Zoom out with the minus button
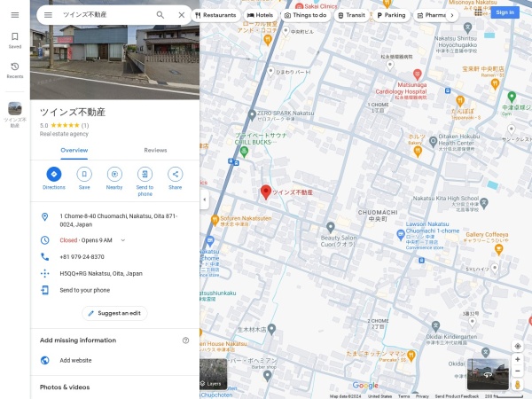The image size is (532, 399). tap(518, 372)
